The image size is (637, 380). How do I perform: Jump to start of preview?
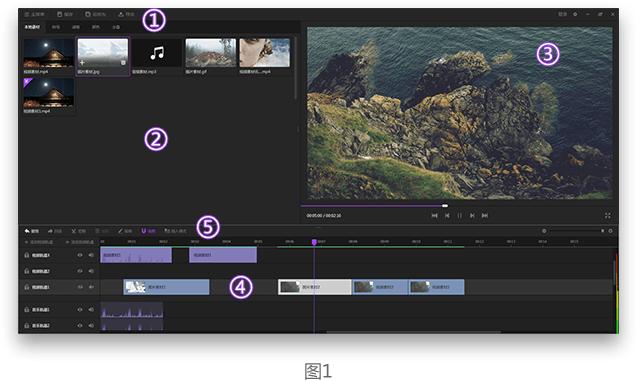[434, 215]
